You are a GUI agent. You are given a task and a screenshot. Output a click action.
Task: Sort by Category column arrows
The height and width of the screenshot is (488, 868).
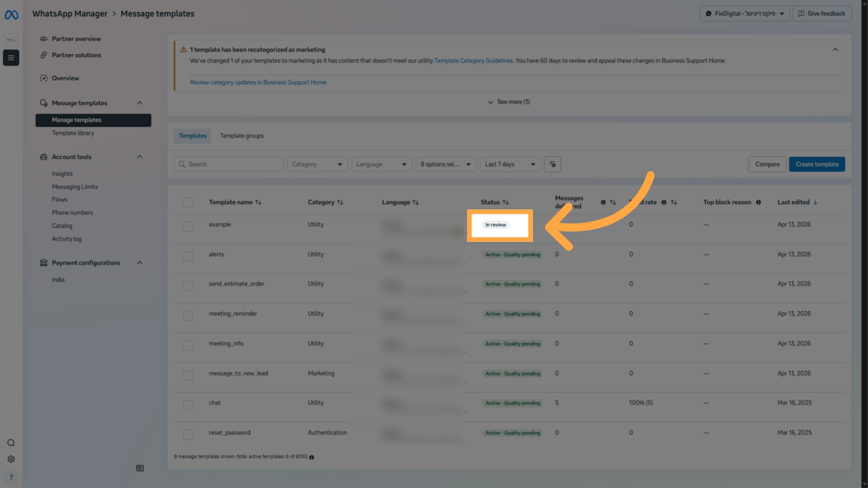pos(340,202)
